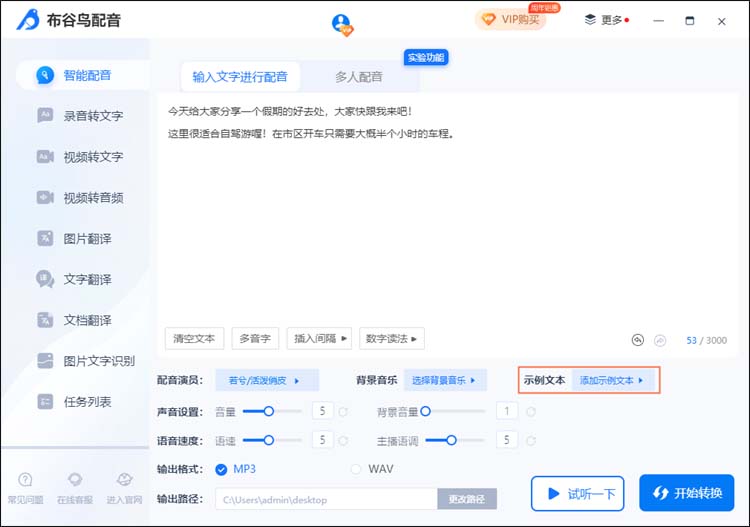
Task: Open 录音转文字 in the sidebar
Action: [82, 116]
